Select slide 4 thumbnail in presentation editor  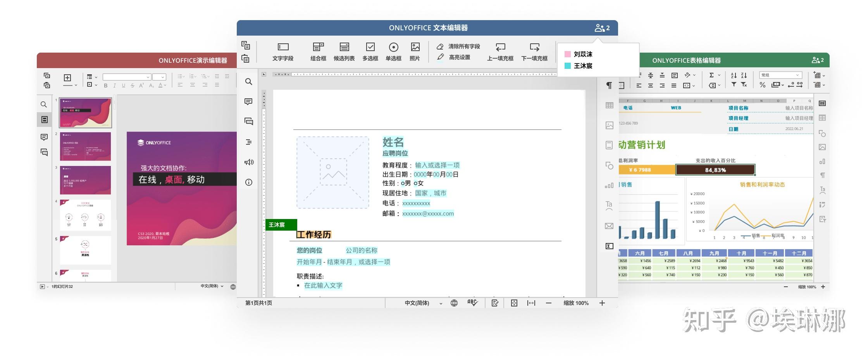tap(85, 215)
